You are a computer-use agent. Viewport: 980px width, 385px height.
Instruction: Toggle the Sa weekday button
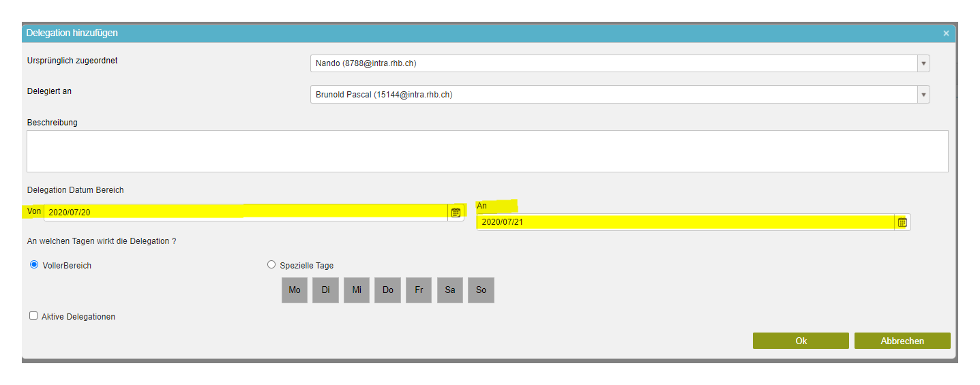click(450, 290)
